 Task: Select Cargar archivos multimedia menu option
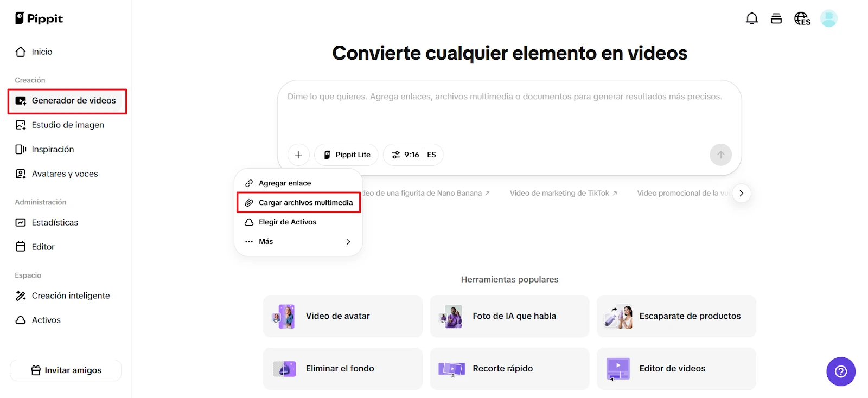(299, 202)
